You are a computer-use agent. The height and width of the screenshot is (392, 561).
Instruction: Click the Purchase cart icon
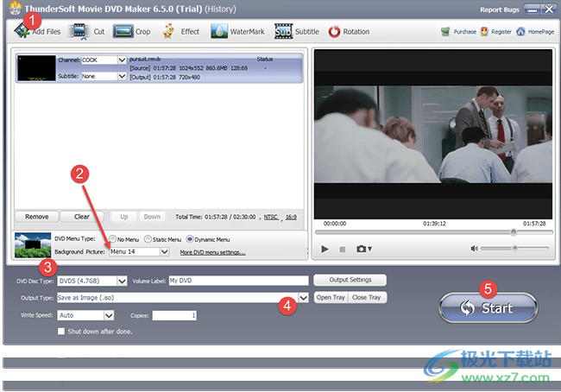click(x=445, y=32)
